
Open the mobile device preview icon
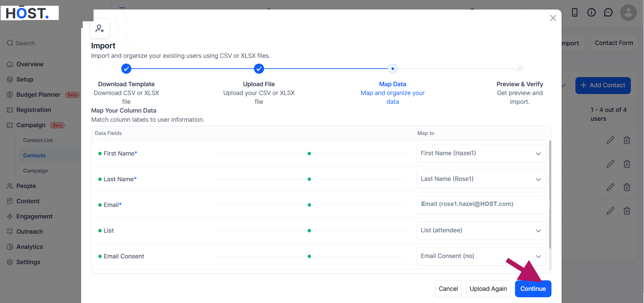[x=574, y=13]
